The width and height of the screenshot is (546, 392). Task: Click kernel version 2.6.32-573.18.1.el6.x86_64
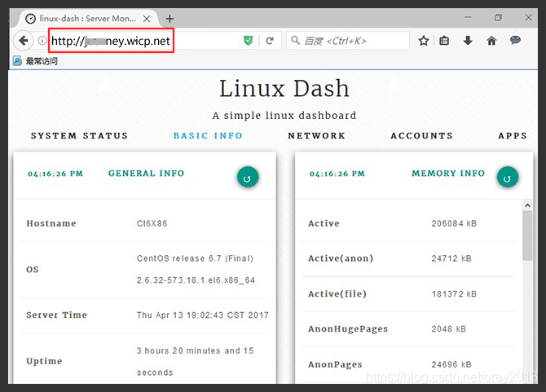click(x=196, y=280)
